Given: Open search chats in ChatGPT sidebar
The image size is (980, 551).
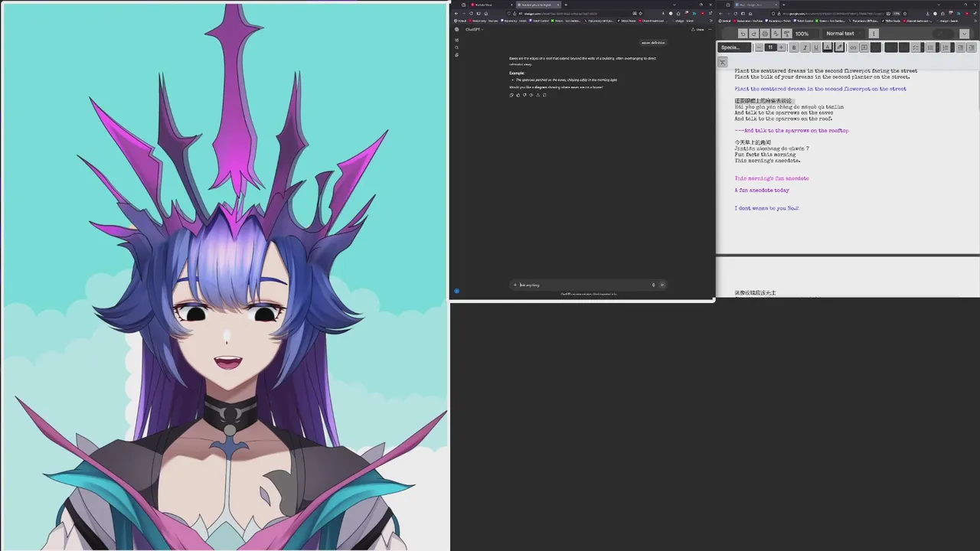Looking at the screenshot, I should 457,47.
